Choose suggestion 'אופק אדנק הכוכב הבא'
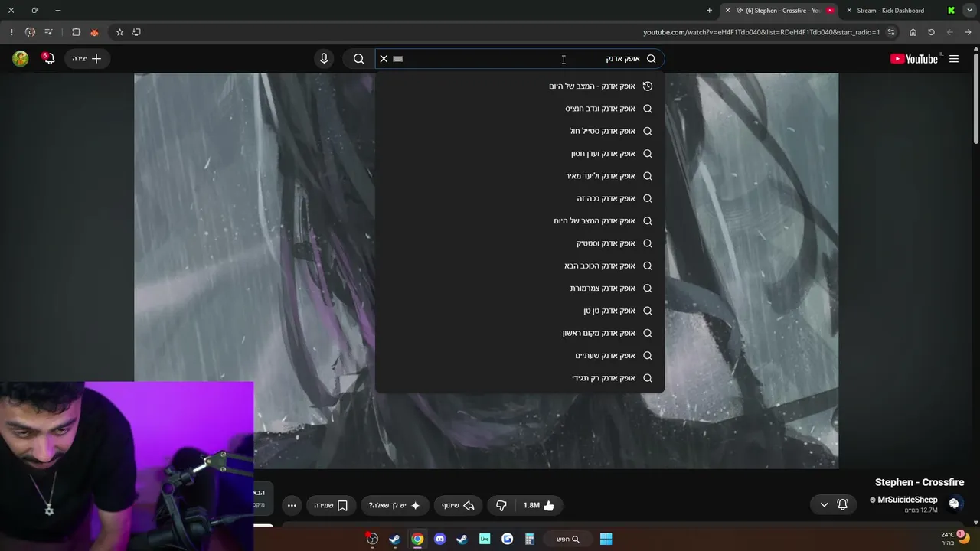980x551 pixels. [520, 266]
